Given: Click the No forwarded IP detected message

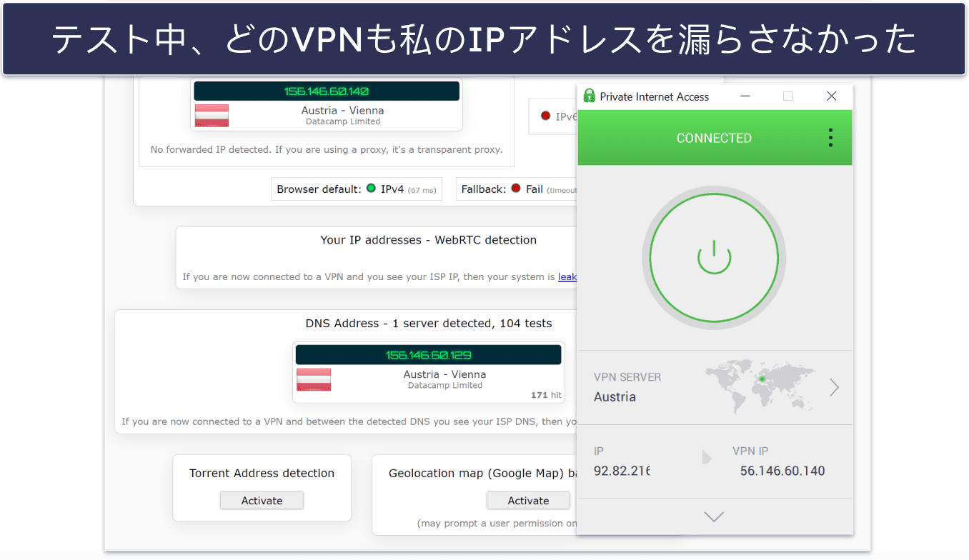Looking at the screenshot, I should [x=327, y=150].
